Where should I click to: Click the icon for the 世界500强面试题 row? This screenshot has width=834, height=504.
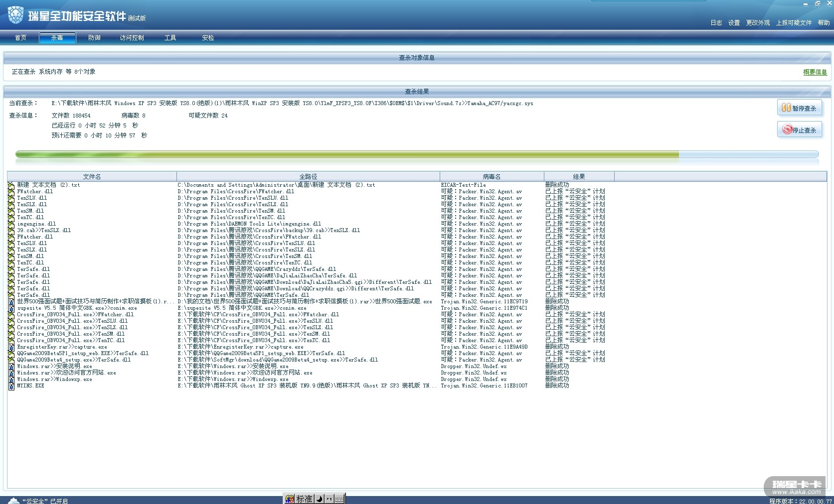click(11, 301)
